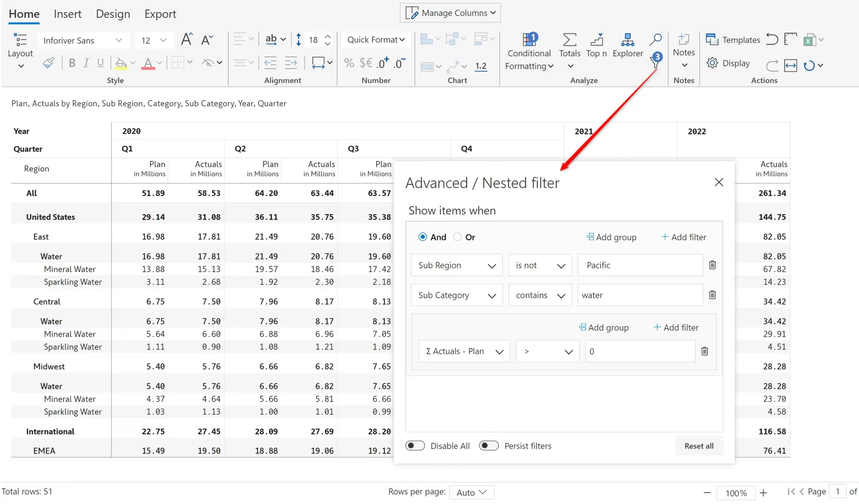
Task: Apply bold formatting
Action: tap(72, 63)
